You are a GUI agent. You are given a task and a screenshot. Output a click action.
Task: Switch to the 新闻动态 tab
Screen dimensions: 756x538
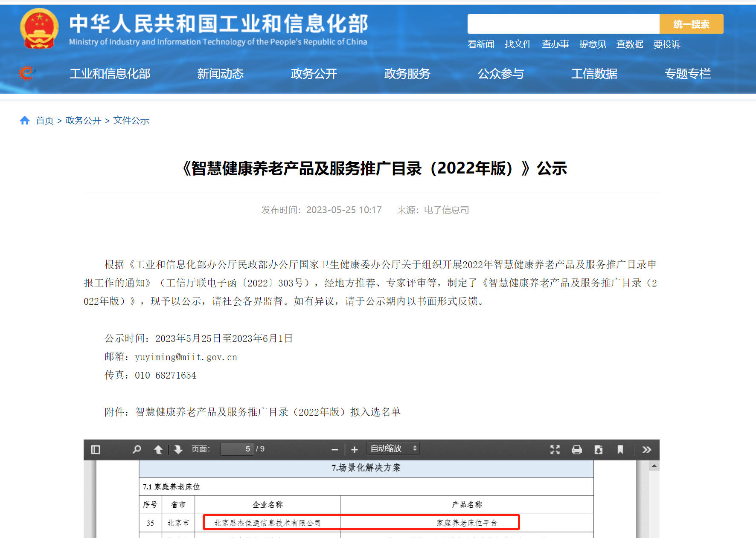tap(220, 74)
